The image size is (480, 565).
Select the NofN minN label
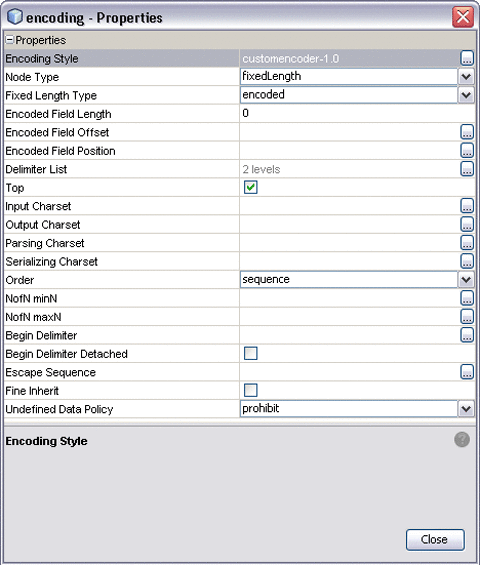[x=31, y=298]
